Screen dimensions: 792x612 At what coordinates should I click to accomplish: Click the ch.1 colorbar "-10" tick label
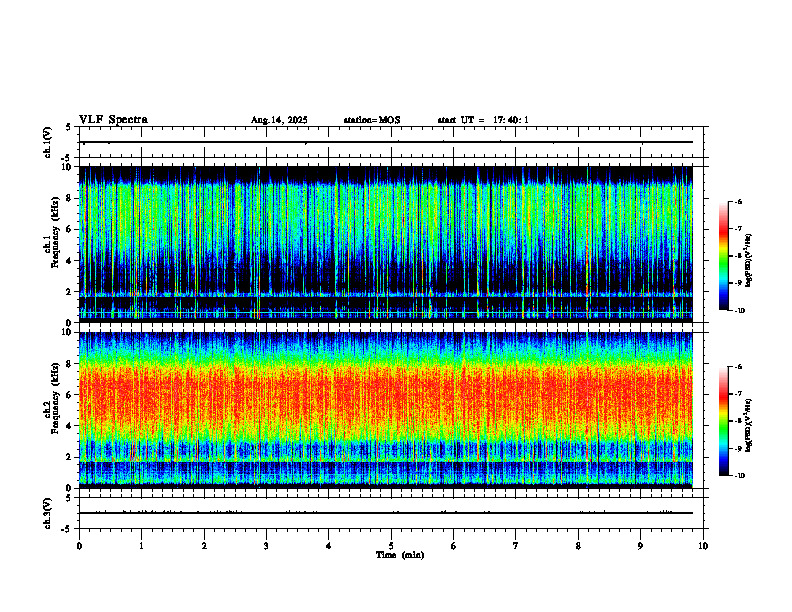[739, 311]
